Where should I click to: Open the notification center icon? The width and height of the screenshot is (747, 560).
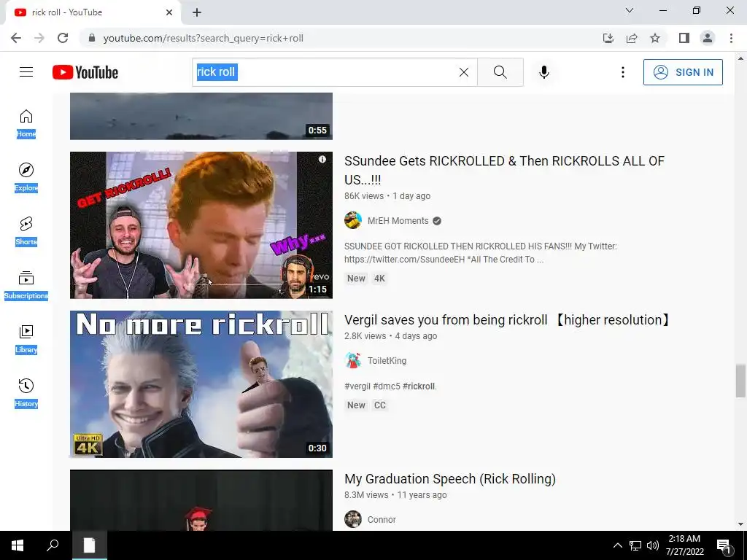[x=724, y=545]
